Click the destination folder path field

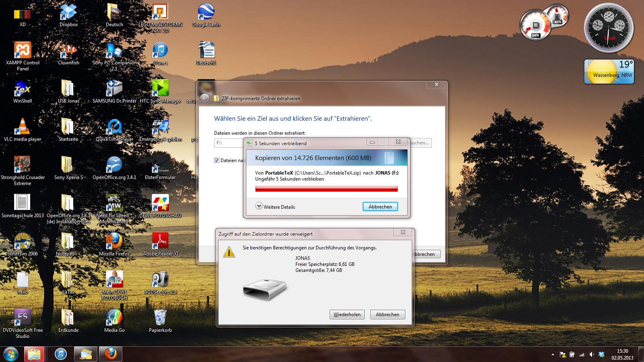point(229,143)
